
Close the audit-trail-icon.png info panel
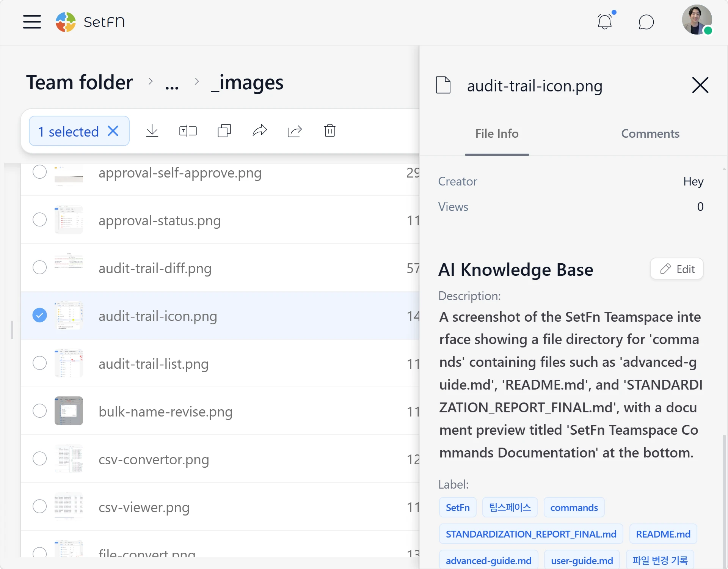pos(700,85)
